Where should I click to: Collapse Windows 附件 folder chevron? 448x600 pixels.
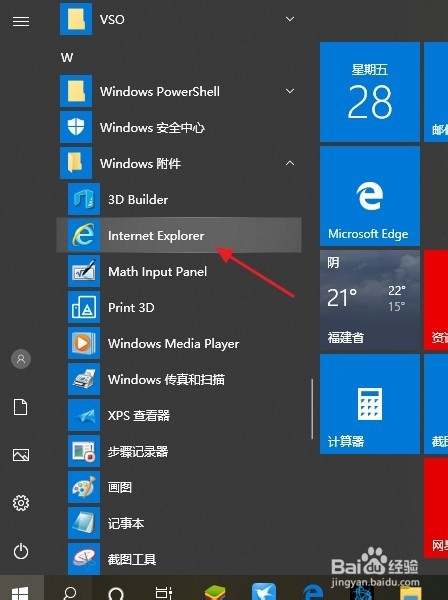290,163
